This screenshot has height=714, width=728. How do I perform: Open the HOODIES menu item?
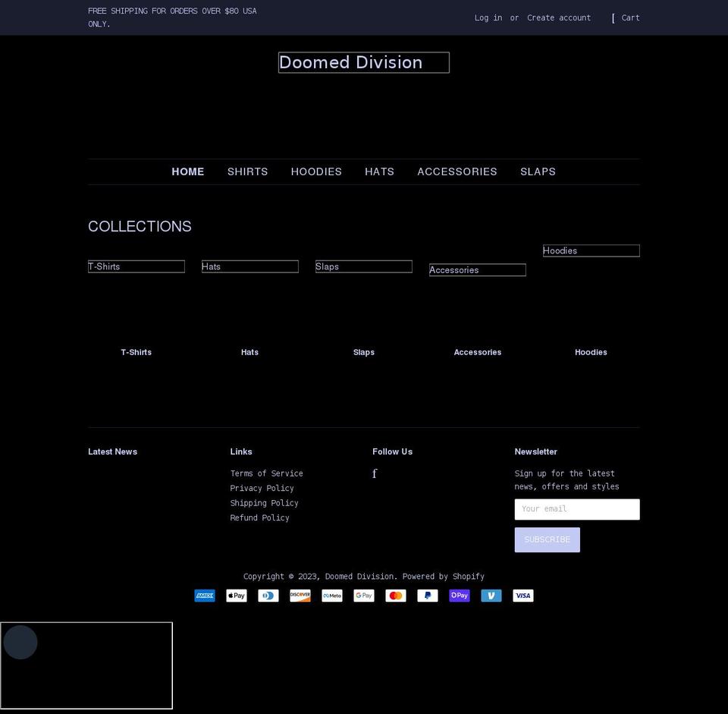point(316,171)
